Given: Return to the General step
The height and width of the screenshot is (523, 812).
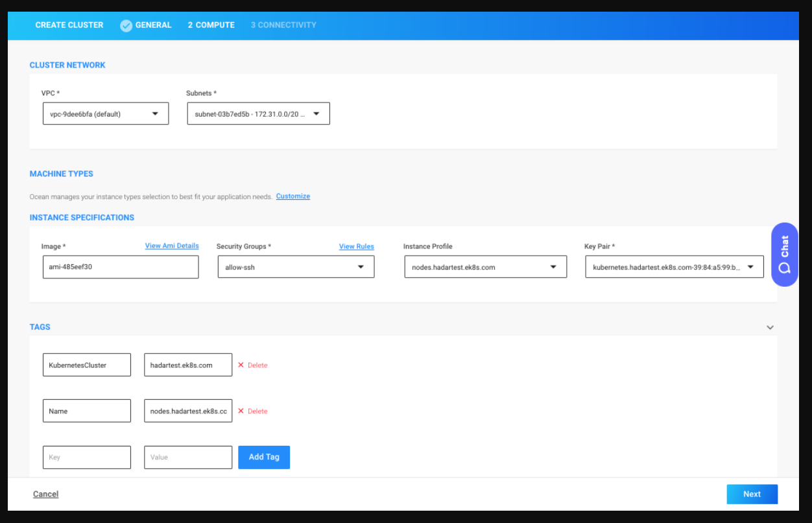Looking at the screenshot, I should (x=153, y=25).
